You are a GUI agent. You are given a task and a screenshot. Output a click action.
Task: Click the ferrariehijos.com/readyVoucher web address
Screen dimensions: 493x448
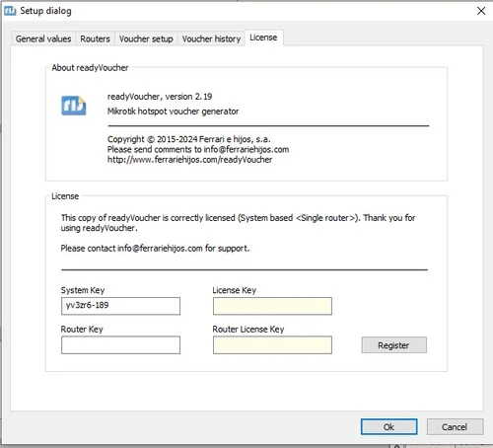pos(189,160)
